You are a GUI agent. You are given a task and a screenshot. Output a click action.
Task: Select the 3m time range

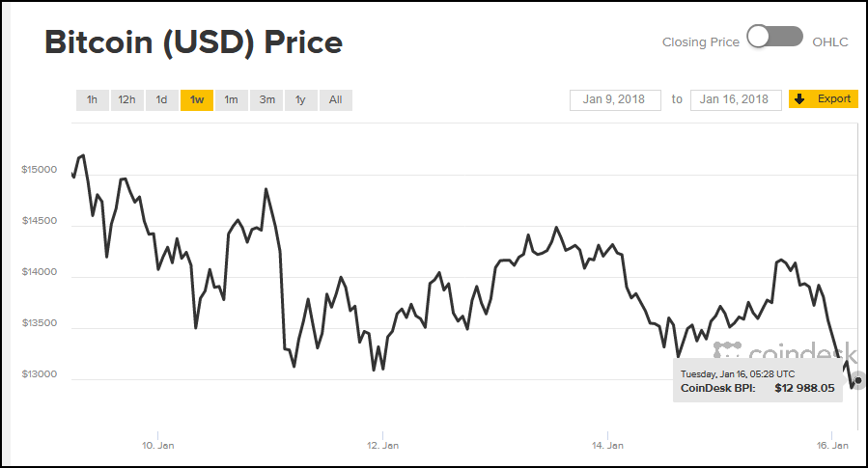[266, 100]
